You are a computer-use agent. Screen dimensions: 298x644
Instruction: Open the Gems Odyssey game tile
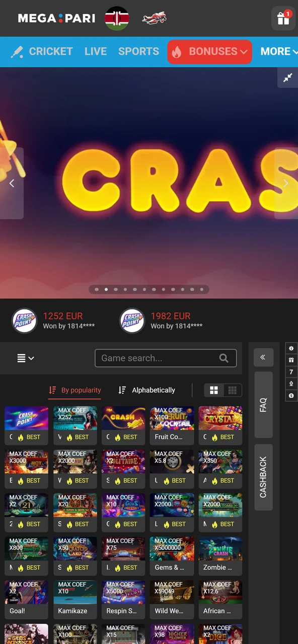pyautogui.click(x=123, y=512)
